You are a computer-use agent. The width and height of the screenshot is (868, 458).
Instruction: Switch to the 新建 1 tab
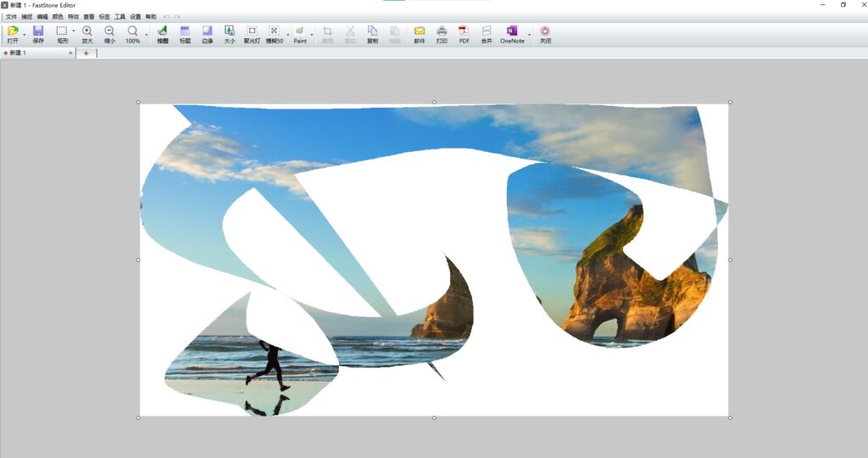[x=36, y=53]
